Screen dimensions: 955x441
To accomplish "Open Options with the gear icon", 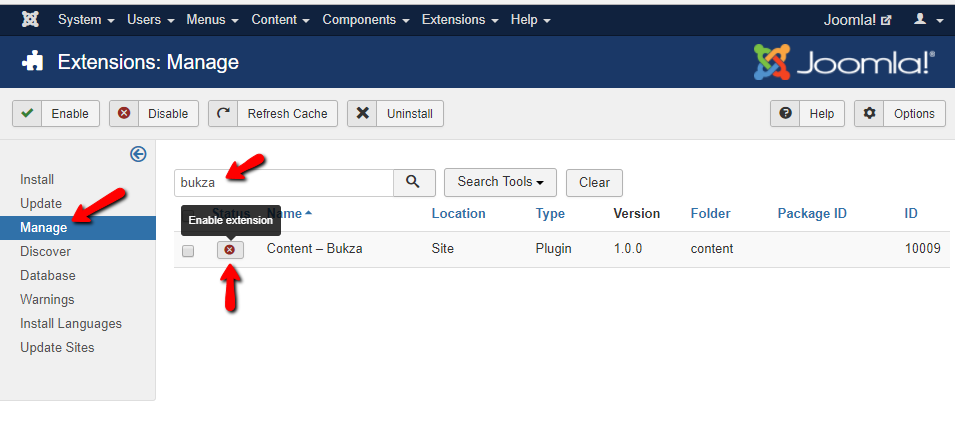I will [900, 114].
